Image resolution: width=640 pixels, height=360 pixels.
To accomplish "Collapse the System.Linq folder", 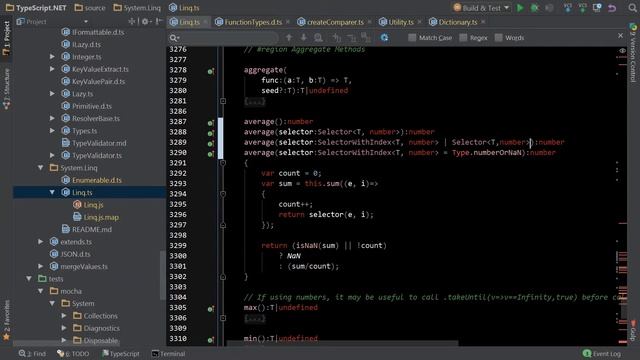I will [40, 168].
